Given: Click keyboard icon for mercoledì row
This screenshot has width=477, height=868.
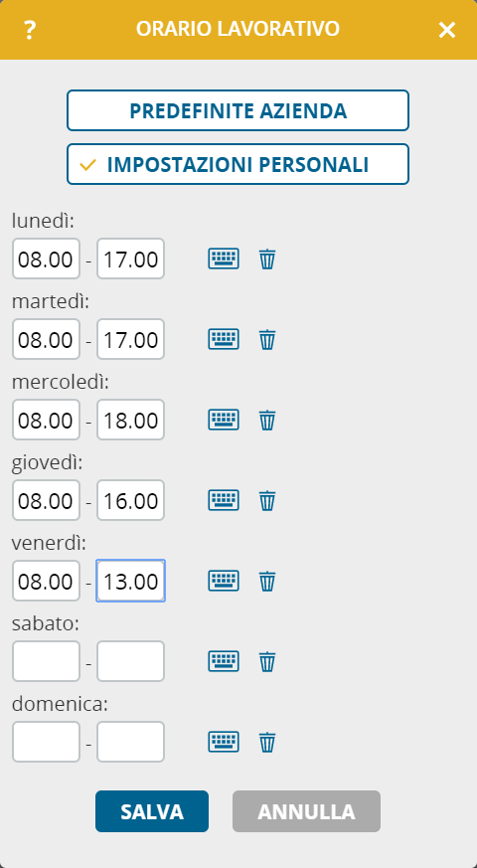Looking at the screenshot, I should pyautogui.click(x=224, y=420).
